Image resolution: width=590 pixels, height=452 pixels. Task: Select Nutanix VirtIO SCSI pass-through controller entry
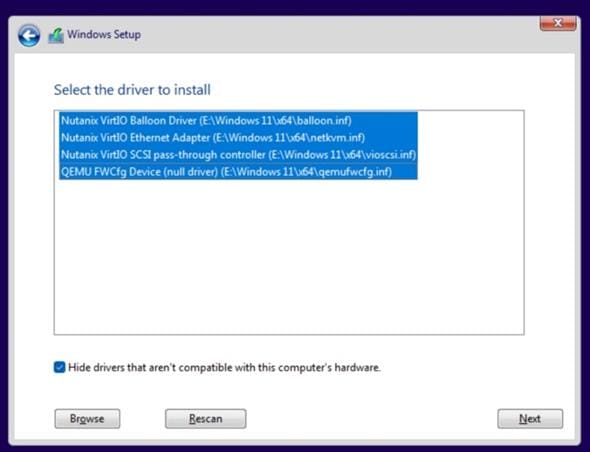tap(238, 155)
